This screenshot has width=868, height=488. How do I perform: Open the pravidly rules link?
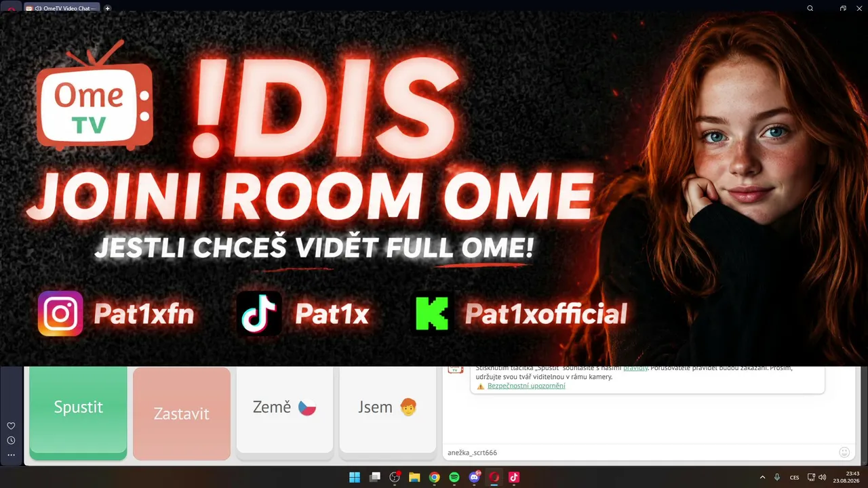pyautogui.click(x=635, y=368)
